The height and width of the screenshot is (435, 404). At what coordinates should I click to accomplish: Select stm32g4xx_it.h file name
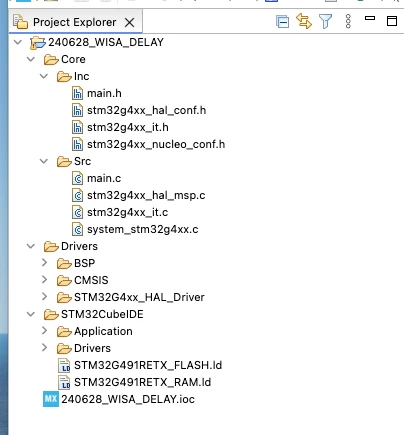click(x=128, y=127)
